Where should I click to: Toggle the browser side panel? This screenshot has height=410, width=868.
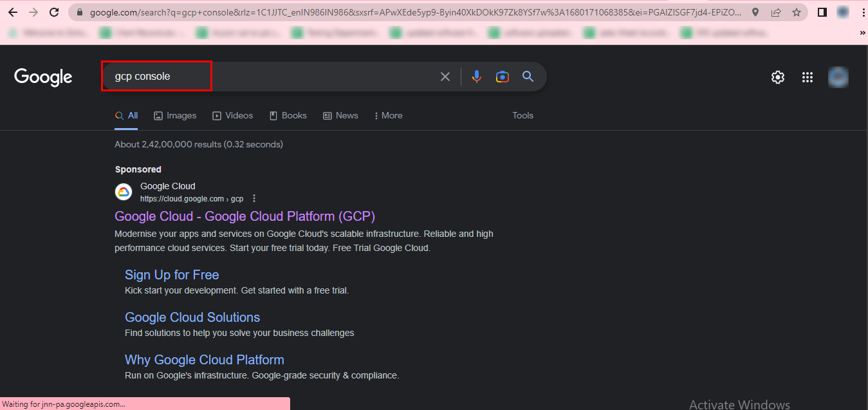822,12
